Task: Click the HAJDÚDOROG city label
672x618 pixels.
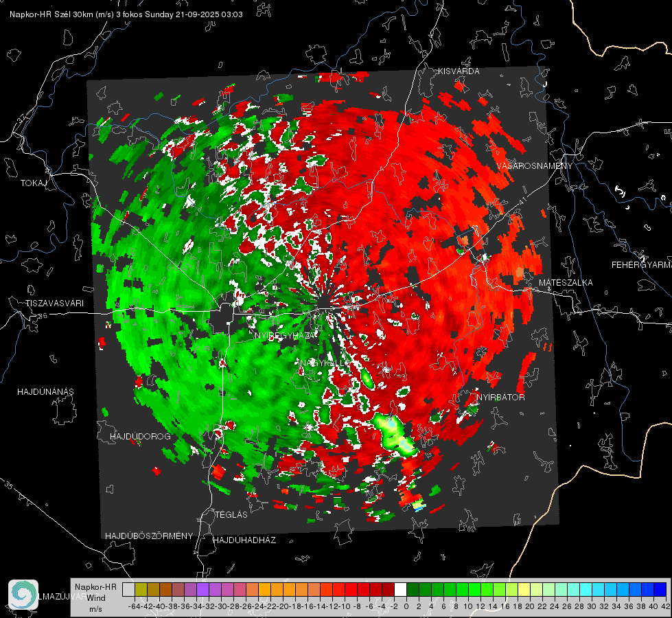Action: point(140,437)
